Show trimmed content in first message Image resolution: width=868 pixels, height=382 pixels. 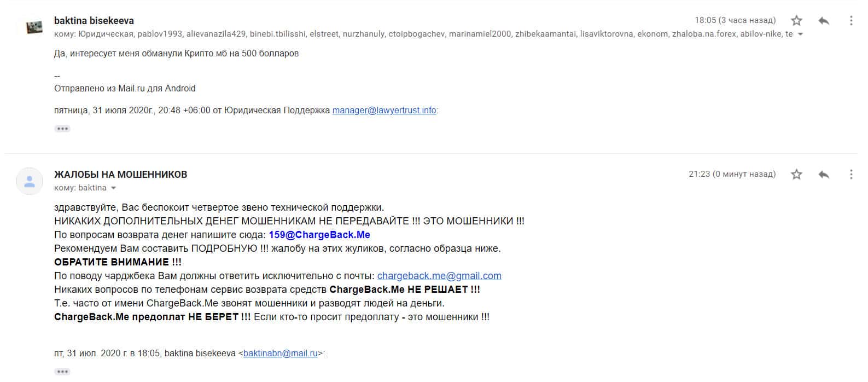(62, 129)
